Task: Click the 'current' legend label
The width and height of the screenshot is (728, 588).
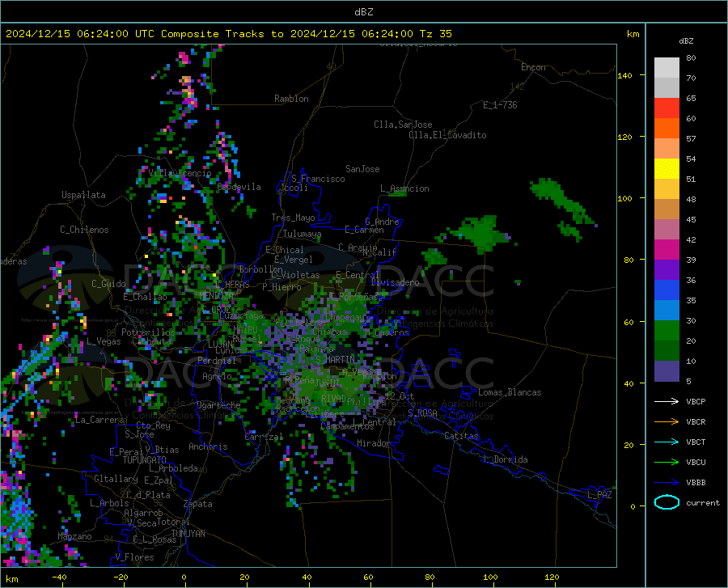Action: click(x=703, y=502)
